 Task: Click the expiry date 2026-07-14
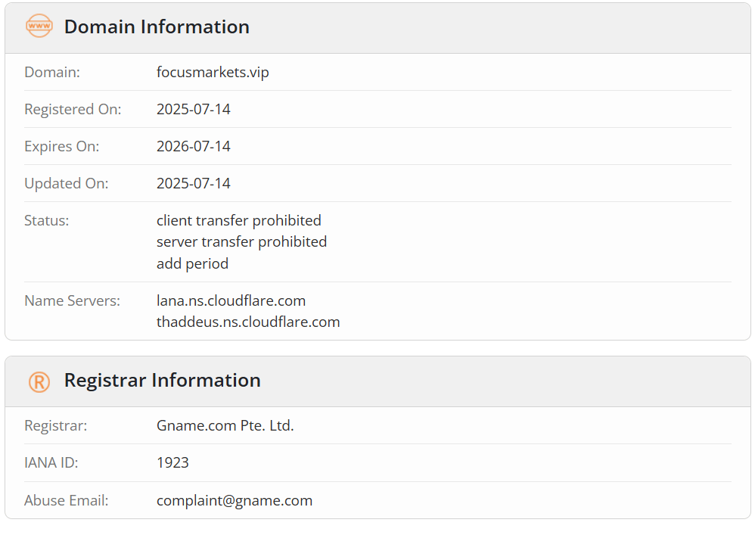tap(194, 146)
